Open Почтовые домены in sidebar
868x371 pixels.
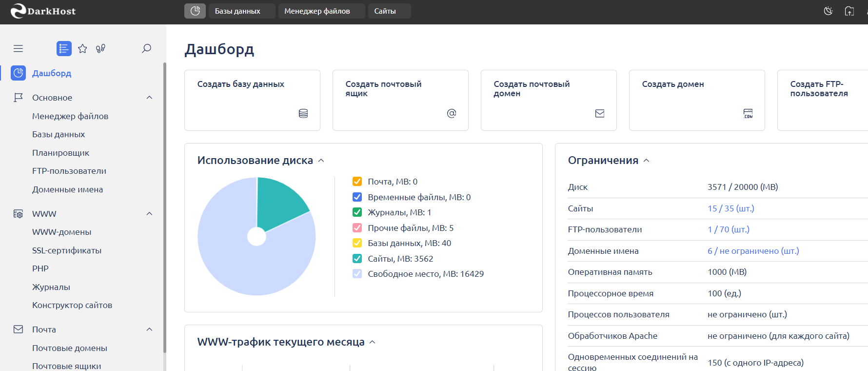70,348
